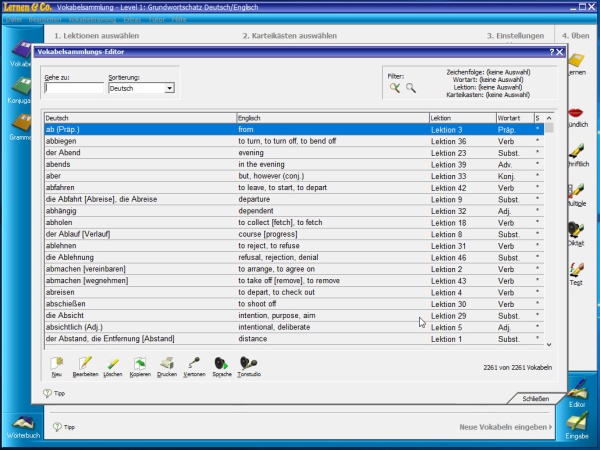The height and width of the screenshot is (450, 600).
Task: Click the Neu (new vocabulary) icon
Action: pos(57,363)
